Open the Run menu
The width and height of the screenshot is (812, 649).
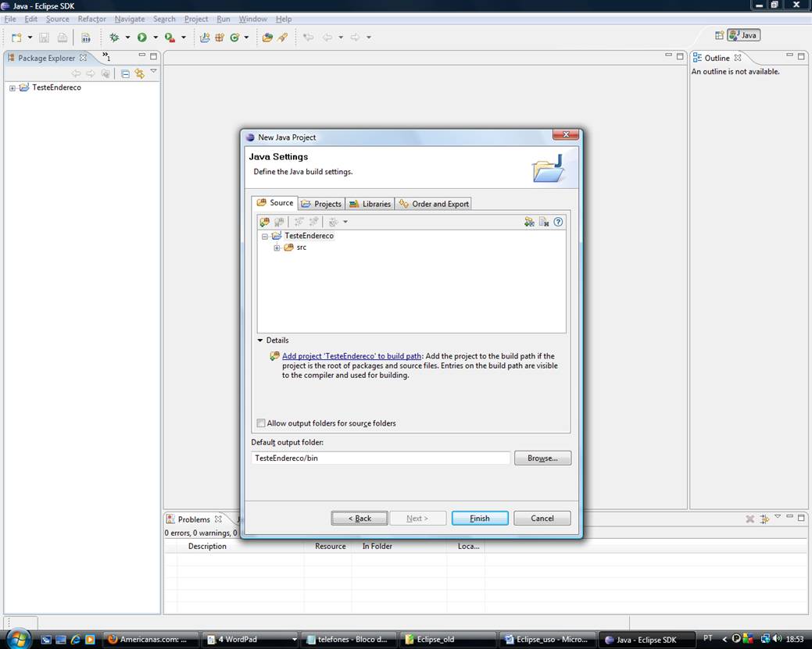(224, 20)
